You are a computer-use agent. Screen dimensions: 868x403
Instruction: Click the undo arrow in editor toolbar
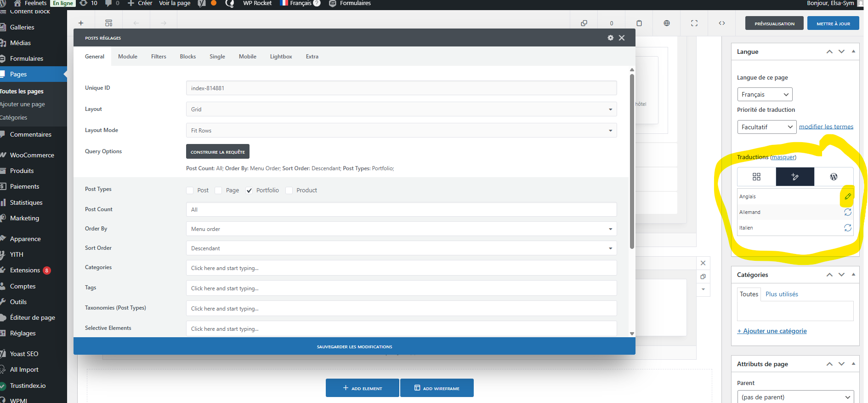(x=136, y=23)
